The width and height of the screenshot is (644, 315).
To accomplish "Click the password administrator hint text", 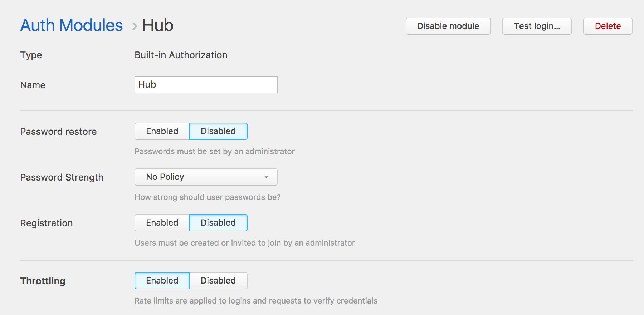I will coord(214,151).
